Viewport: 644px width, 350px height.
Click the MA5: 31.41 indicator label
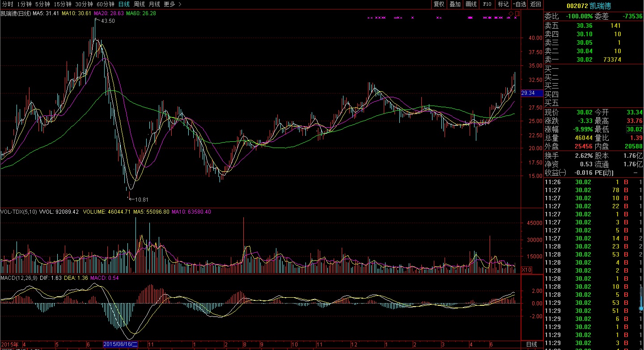46,13
